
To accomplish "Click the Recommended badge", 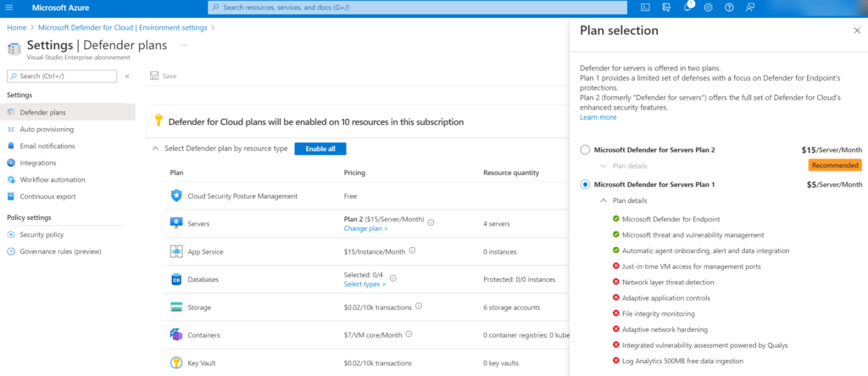I will (835, 166).
